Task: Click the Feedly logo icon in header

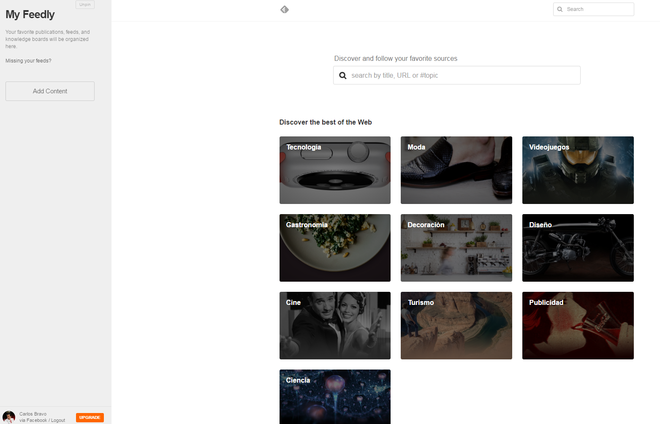Action: click(285, 9)
